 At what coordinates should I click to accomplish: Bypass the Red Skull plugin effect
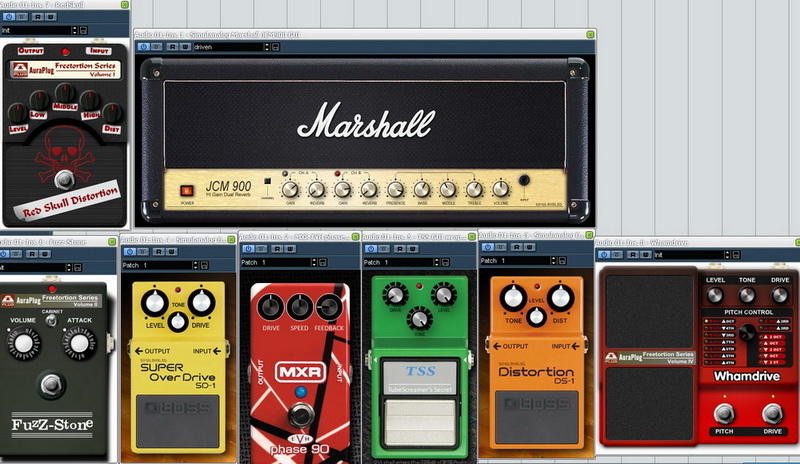[21, 17]
